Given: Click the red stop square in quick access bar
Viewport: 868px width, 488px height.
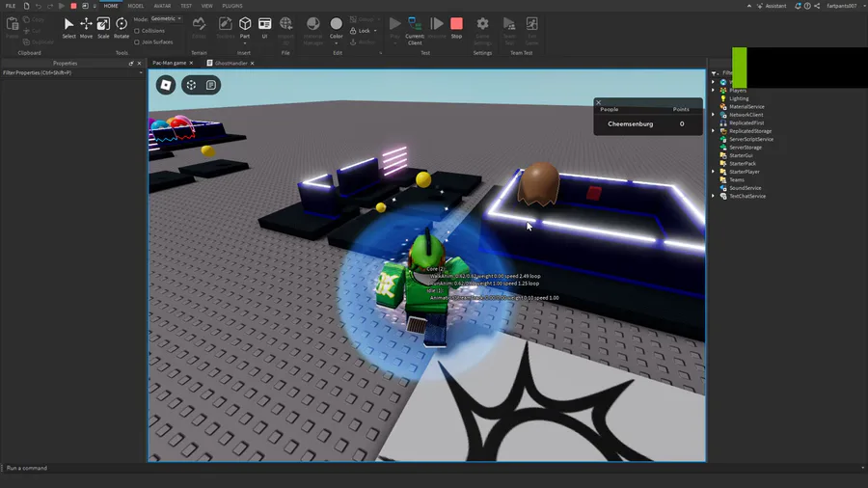Looking at the screenshot, I should (x=73, y=6).
